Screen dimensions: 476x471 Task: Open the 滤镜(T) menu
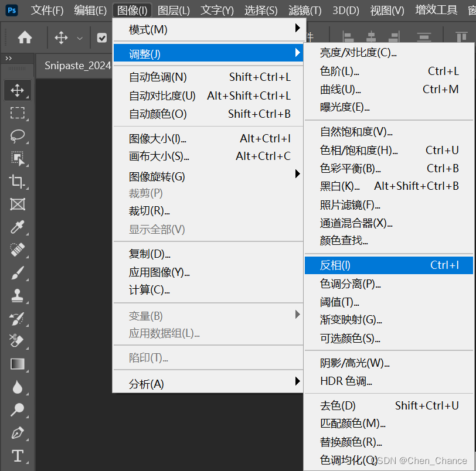(x=305, y=11)
